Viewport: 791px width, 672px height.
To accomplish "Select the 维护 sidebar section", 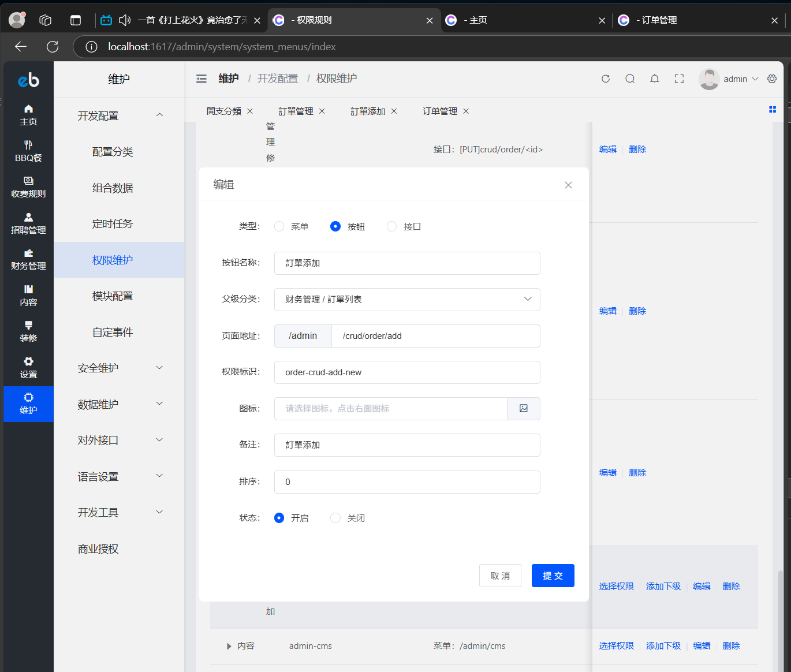I will click(28, 404).
